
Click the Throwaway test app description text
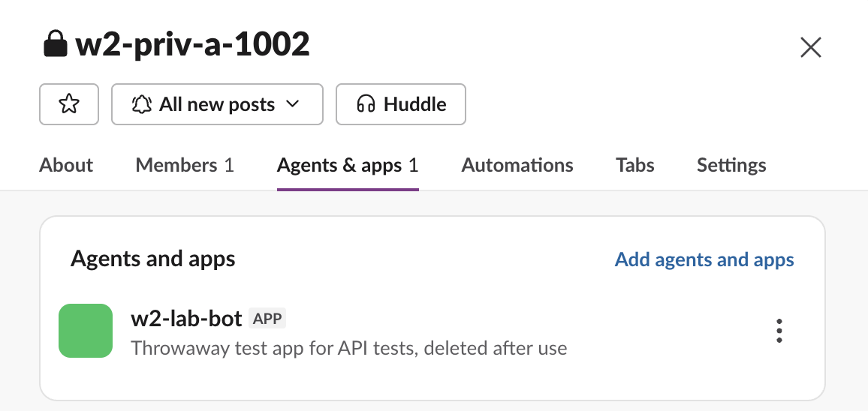tap(348, 349)
